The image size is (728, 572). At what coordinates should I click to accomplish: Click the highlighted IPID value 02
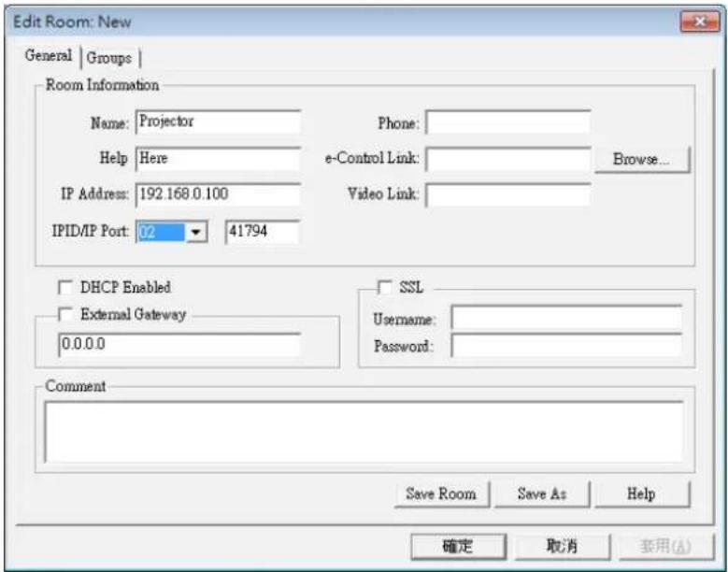tap(161, 232)
